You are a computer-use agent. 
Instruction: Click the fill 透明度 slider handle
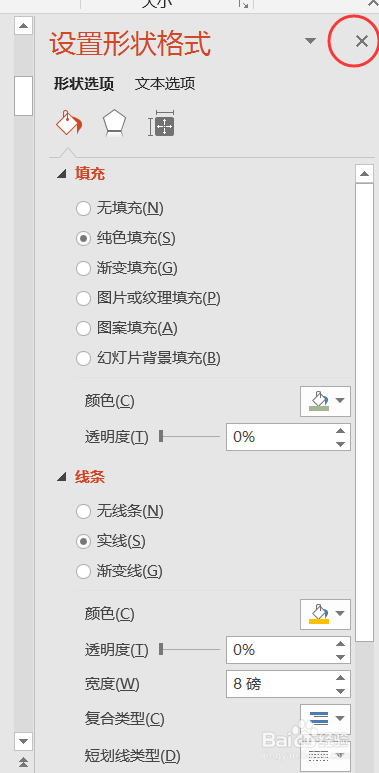point(161,436)
